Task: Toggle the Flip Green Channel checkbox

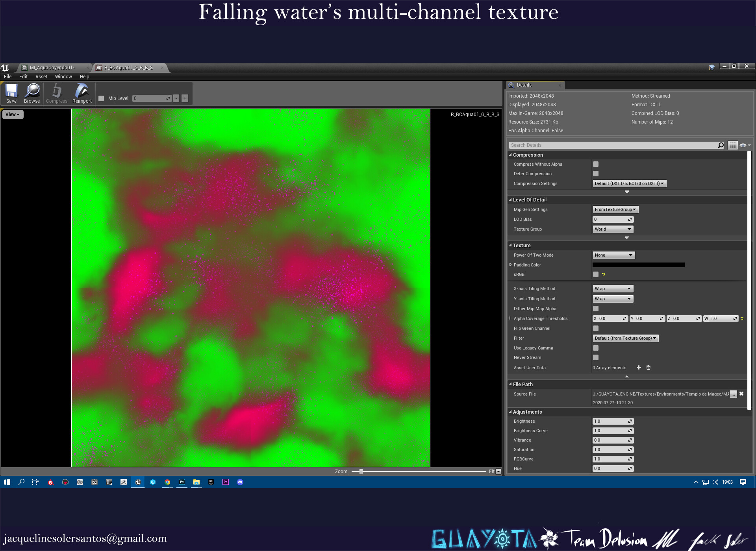Action: point(596,328)
